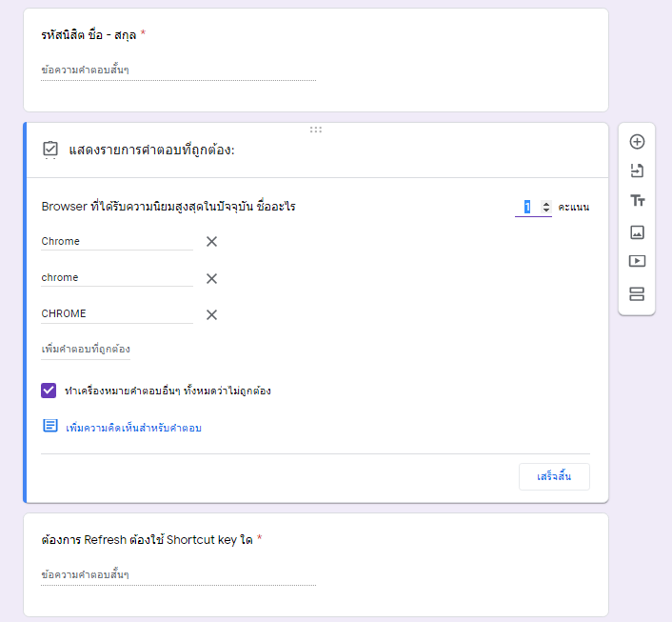Click the points value field
Viewport: 672px width, 622px height.
(x=527, y=207)
